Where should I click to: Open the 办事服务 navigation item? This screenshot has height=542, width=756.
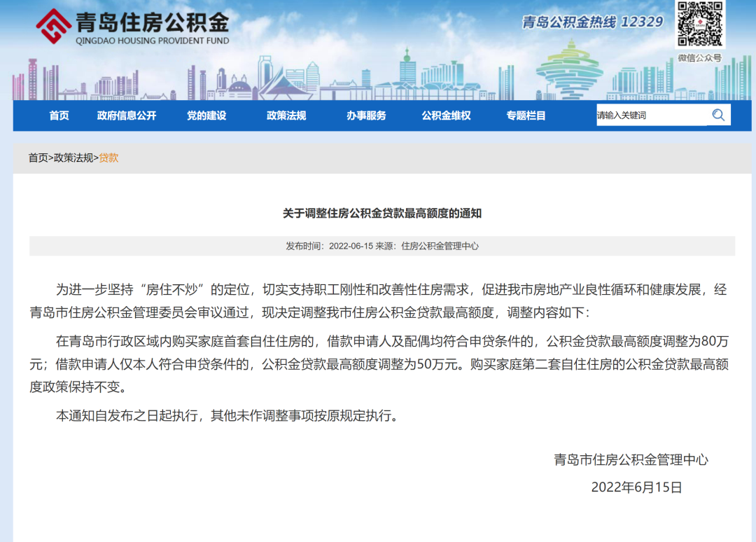point(366,116)
